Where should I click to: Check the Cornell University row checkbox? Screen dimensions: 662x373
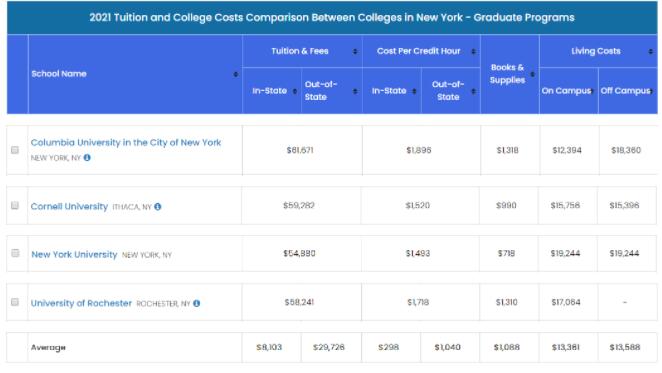click(x=15, y=205)
